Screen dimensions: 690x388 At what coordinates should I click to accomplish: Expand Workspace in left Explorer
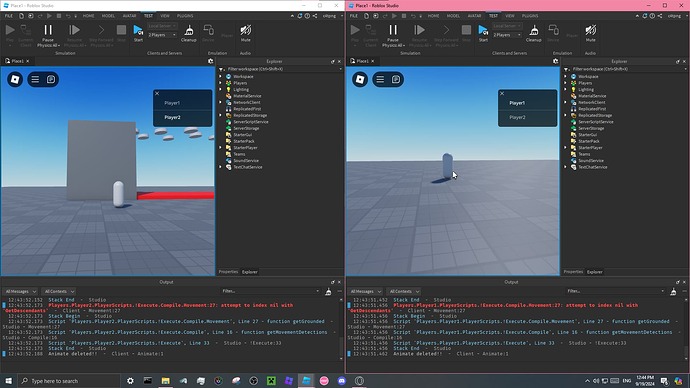(221, 77)
